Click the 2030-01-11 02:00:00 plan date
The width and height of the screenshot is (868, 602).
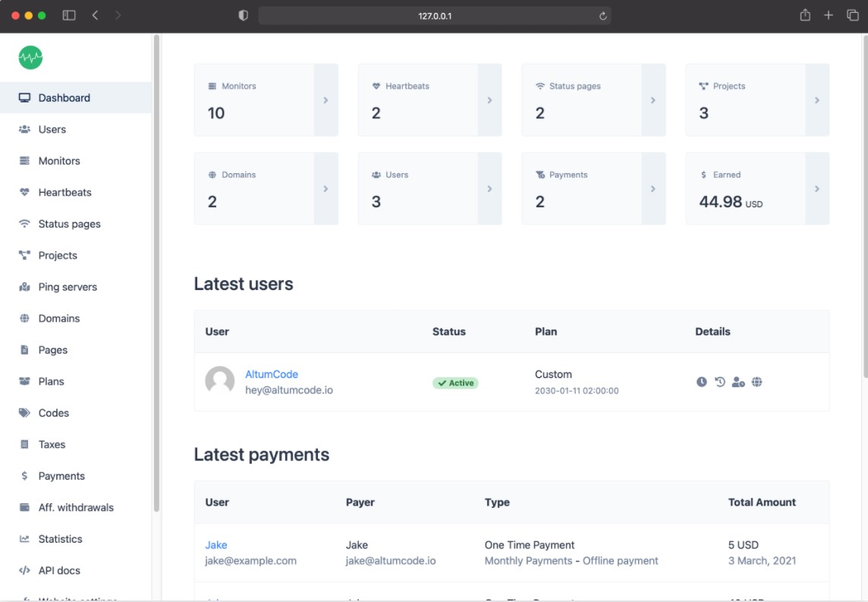[577, 390]
